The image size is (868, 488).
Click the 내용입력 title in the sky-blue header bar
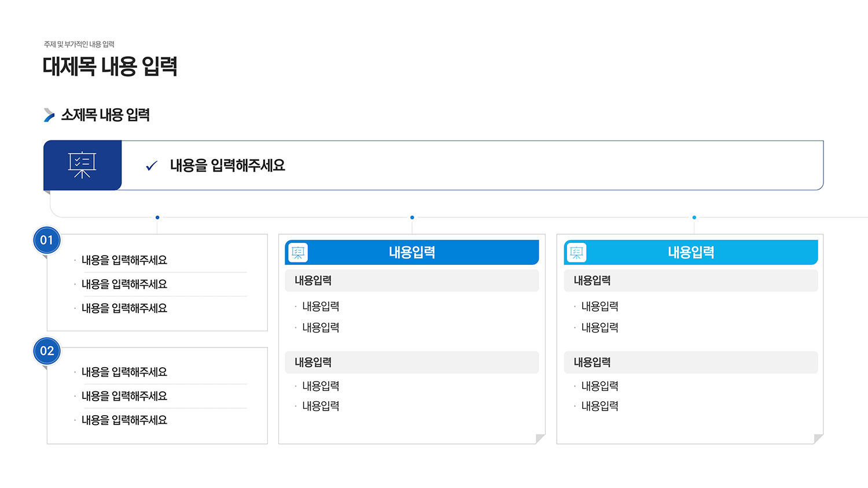point(691,253)
